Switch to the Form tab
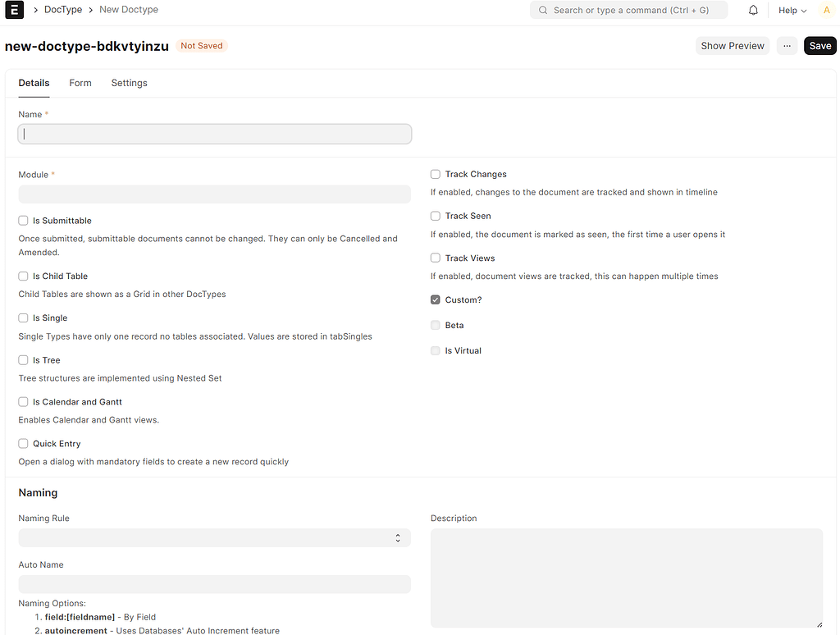840x635 pixels. pos(80,83)
